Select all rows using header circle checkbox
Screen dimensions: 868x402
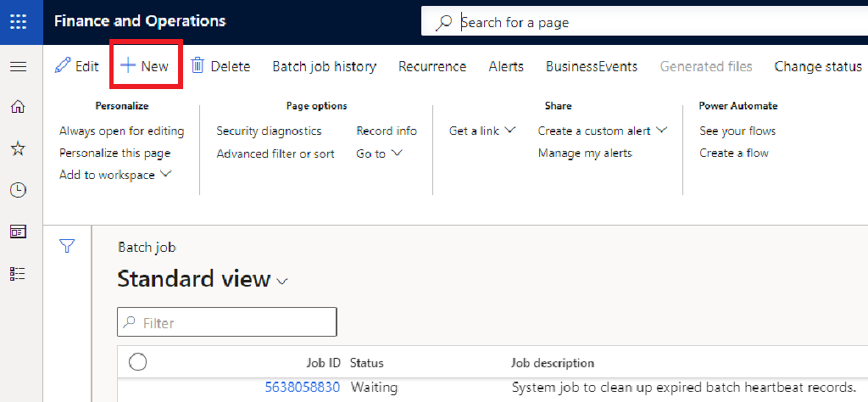[x=137, y=362]
